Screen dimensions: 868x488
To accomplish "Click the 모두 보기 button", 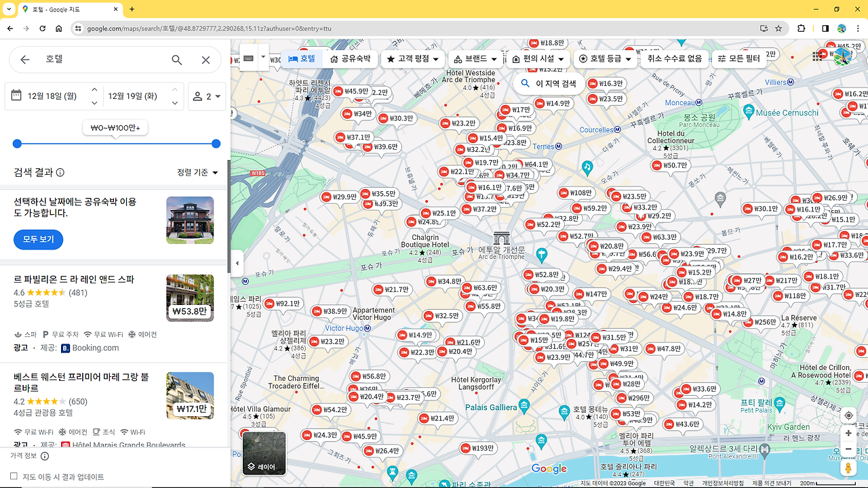I will 38,239.
